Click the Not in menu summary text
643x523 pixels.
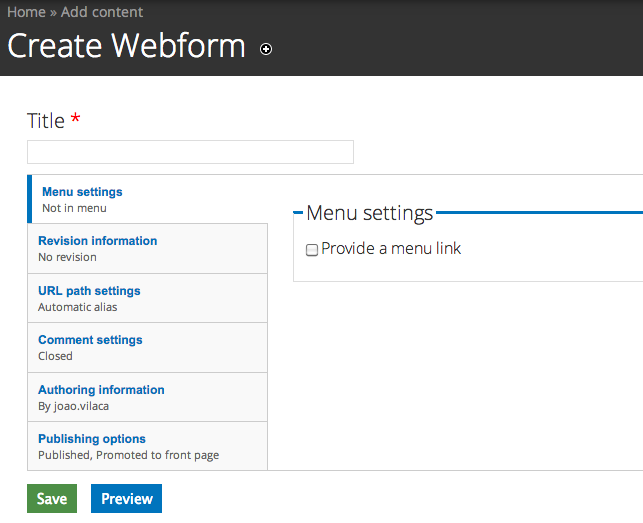coord(74,208)
